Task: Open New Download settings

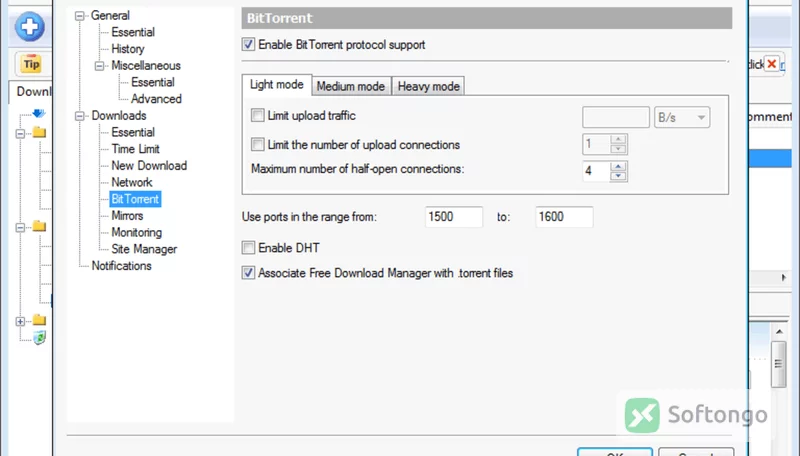Action: (149, 166)
